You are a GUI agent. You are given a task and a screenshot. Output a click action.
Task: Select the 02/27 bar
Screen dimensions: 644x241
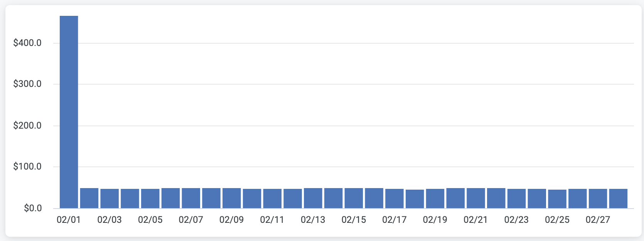598,199
